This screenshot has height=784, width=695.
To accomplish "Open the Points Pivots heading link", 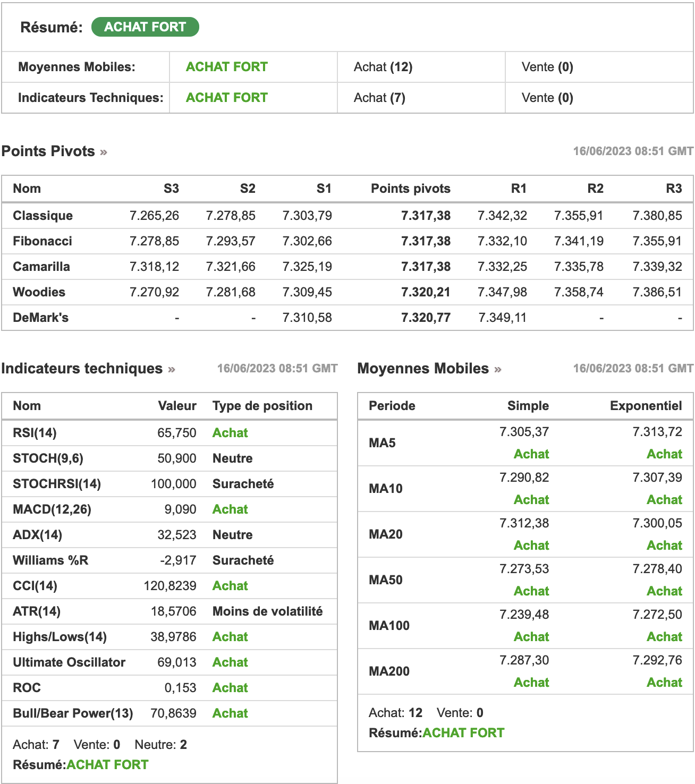I will 48,151.
